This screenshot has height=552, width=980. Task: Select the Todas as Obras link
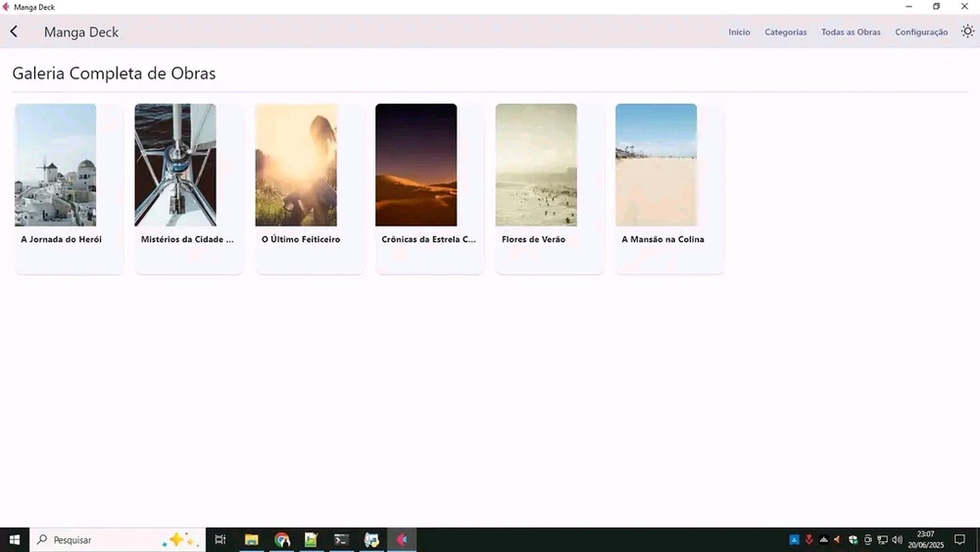851,32
